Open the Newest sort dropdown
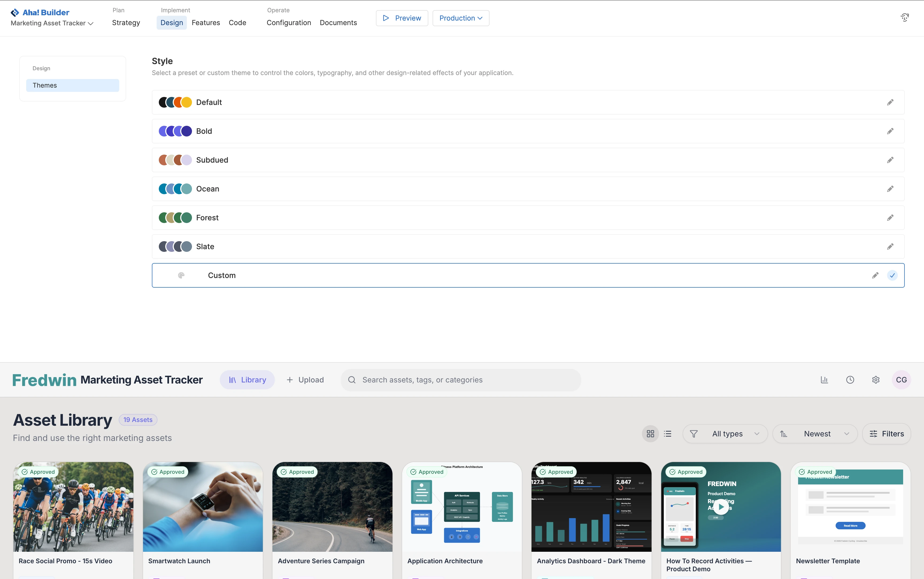924x579 pixels. [815, 434]
